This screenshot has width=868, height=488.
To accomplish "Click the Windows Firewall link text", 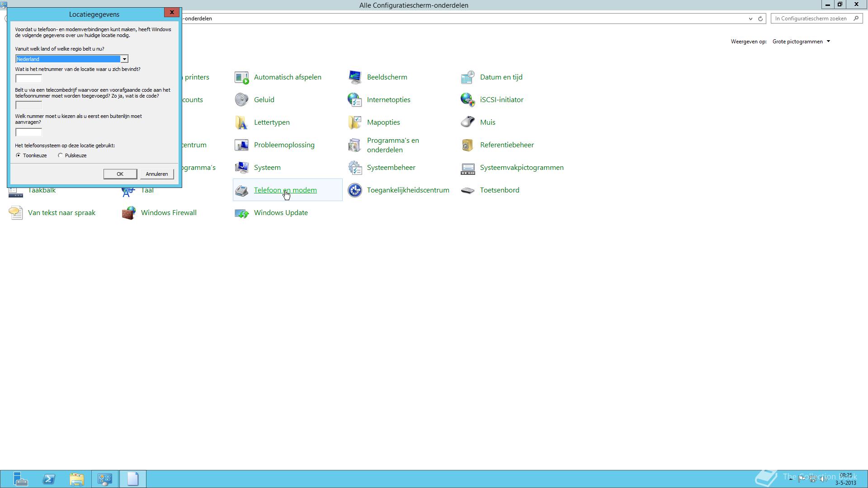I will [x=169, y=213].
